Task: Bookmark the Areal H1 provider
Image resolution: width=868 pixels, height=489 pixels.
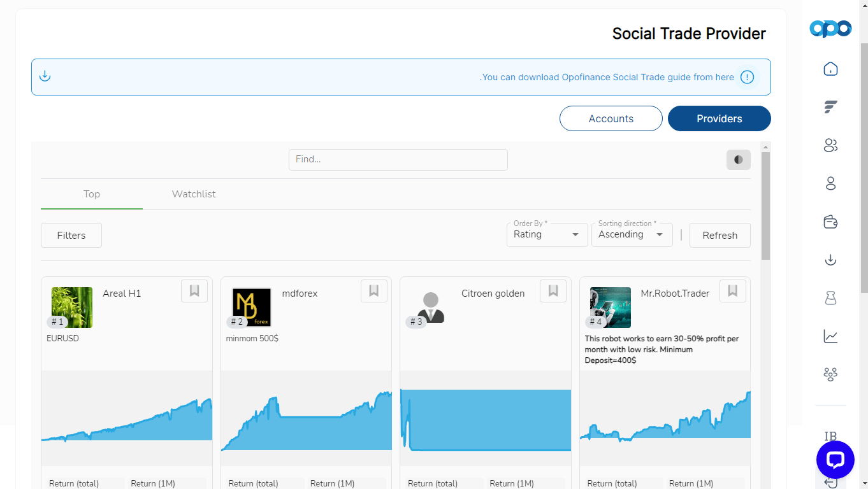Action: 194,291
